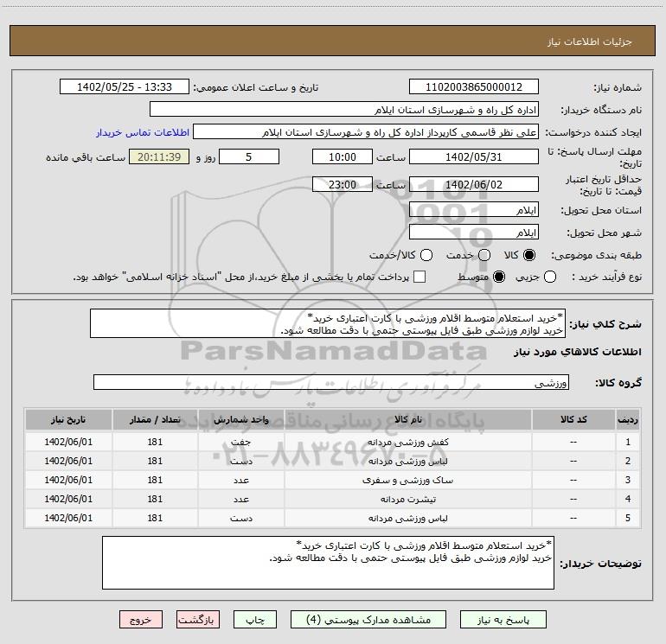Click quantity 181 in row 3

click(x=155, y=480)
